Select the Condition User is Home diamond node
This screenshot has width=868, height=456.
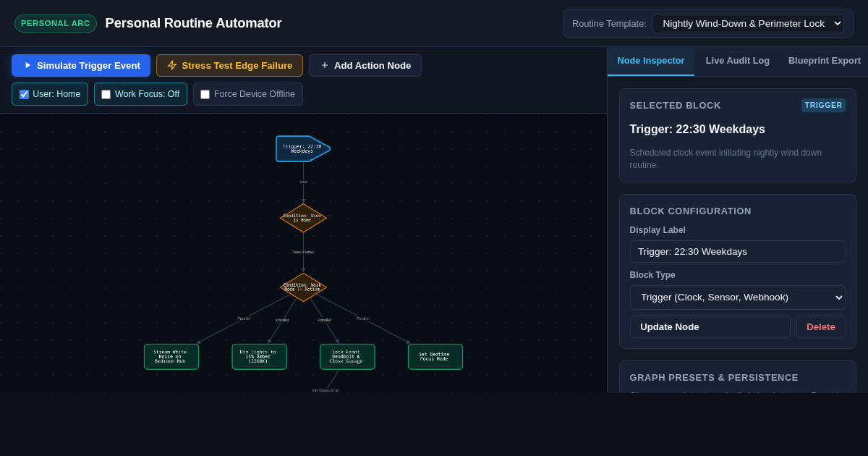coord(303,218)
